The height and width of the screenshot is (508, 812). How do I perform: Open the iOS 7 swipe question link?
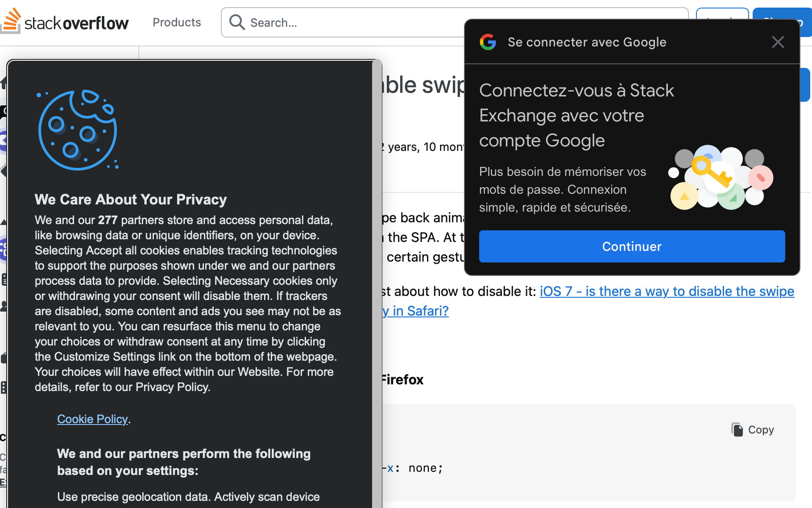[667, 291]
